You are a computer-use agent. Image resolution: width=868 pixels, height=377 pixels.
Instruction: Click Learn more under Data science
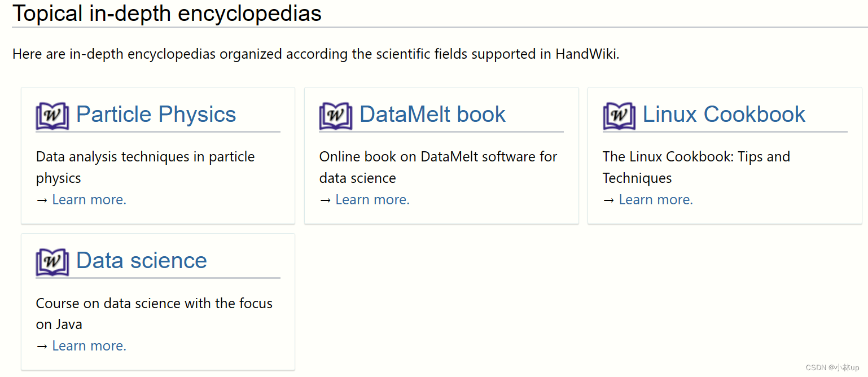pyautogui.click(x=89, y=345)
